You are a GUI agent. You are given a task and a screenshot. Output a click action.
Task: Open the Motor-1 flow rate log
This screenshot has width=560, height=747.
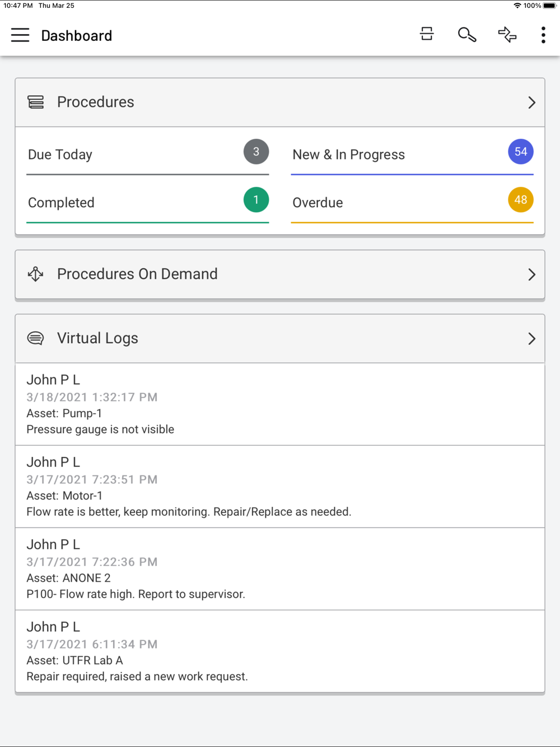pyautogui.click(x=279, y=487)
